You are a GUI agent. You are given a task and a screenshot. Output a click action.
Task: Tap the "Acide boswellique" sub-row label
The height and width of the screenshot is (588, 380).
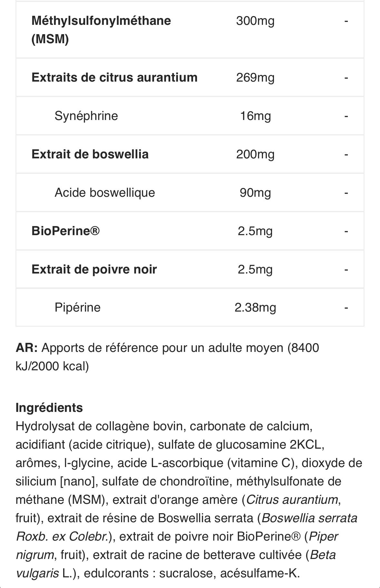coord(105,193)
